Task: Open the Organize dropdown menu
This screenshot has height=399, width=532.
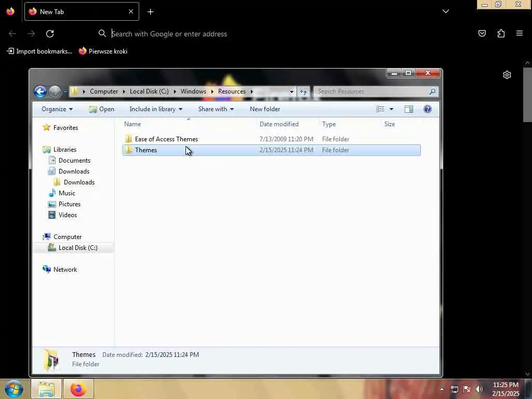Action: 57,109
